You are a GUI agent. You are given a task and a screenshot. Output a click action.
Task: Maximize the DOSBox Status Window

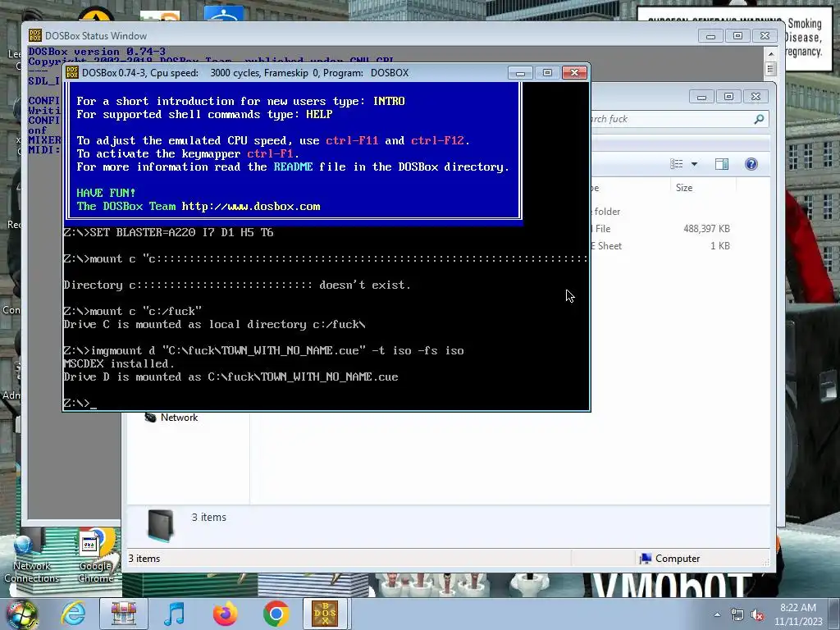[x=737, y=36]
